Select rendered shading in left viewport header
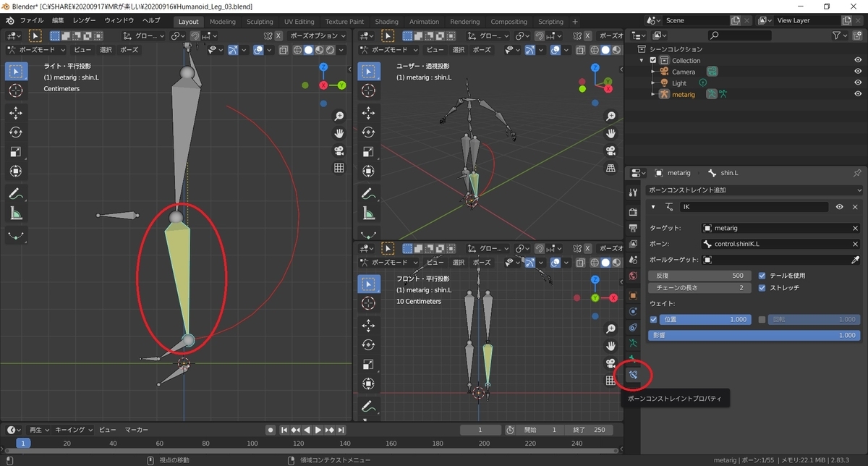 click(330, 50)
